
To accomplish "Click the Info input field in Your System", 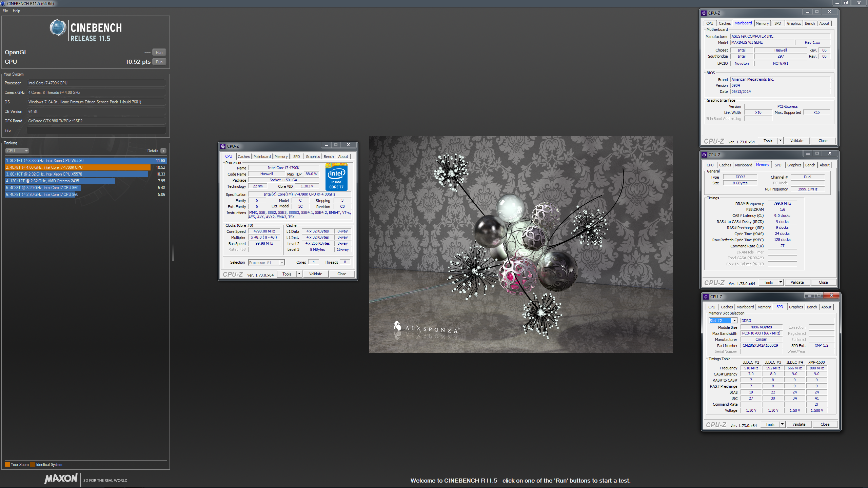I will coord(96,130).
